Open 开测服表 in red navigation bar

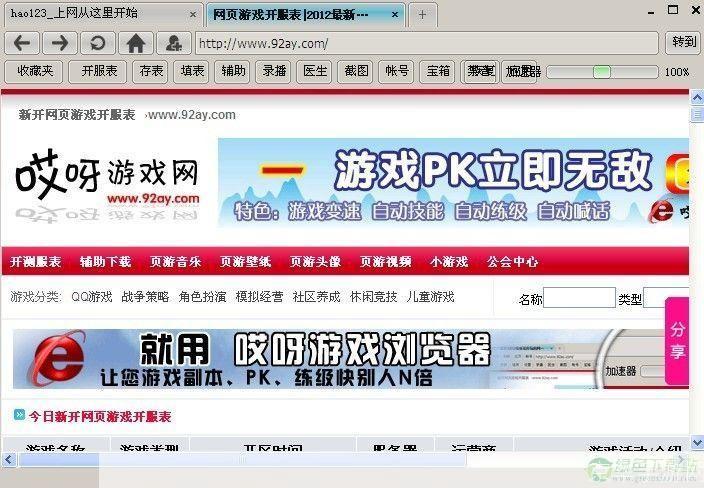pyautogui.click(x=35, y=262)
